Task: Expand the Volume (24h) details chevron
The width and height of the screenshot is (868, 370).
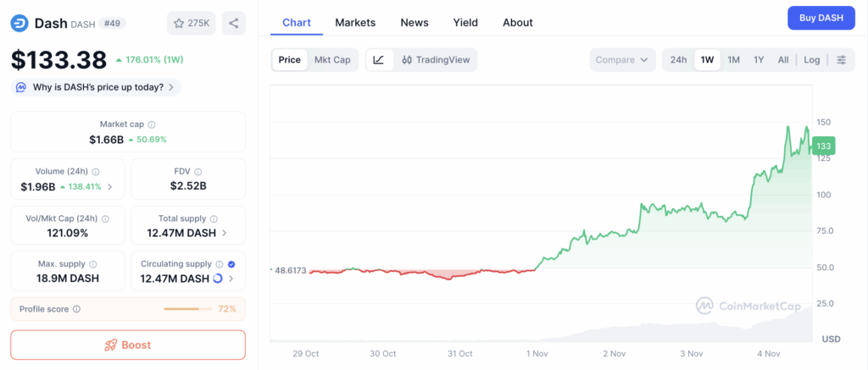Action: (109, 187)
